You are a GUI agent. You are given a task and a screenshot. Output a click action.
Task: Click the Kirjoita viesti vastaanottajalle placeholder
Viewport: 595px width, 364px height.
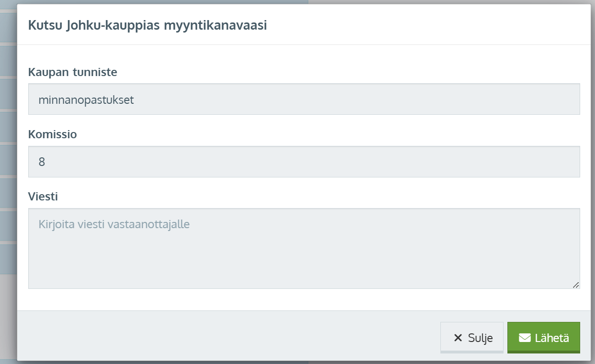[x=114, y=224]
